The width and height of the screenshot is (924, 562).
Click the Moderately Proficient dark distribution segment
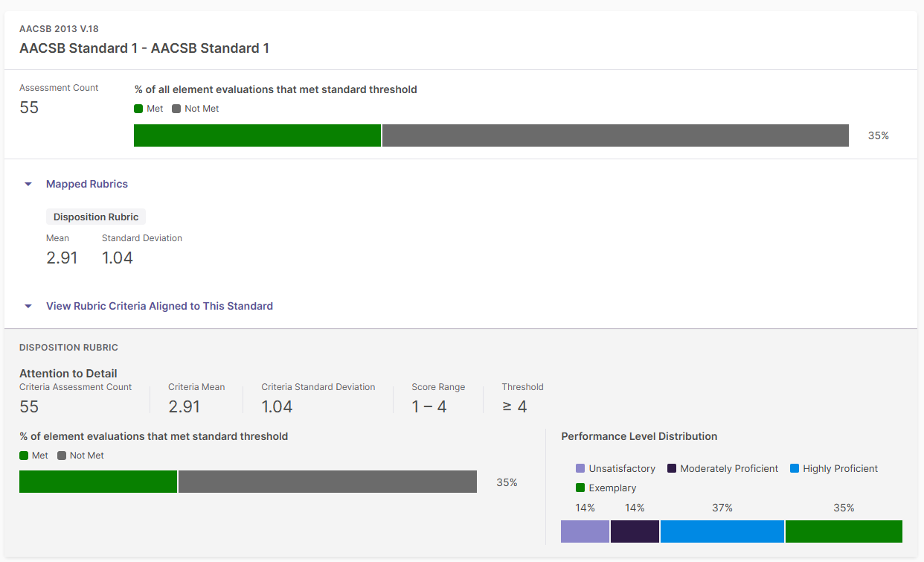click(x=635, y=531)
